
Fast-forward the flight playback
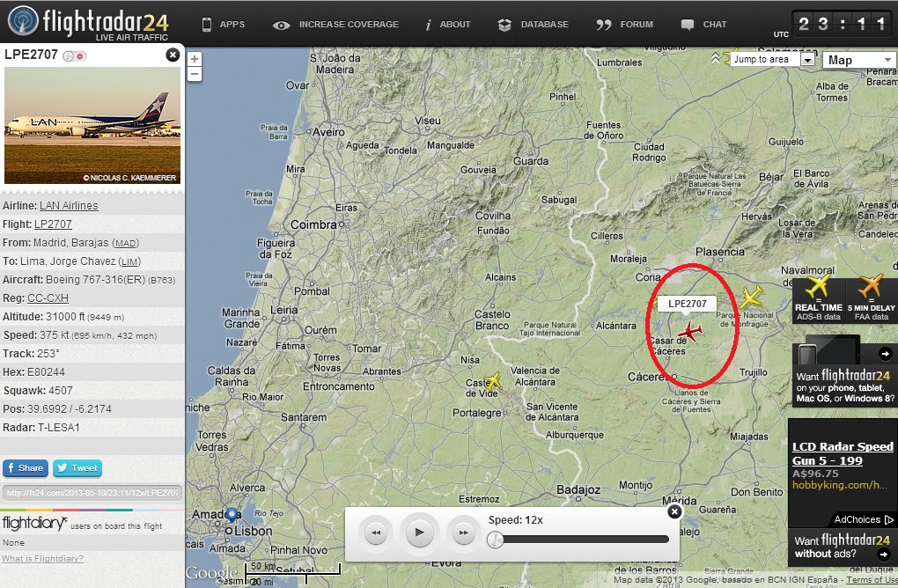[x=463, y=533]
